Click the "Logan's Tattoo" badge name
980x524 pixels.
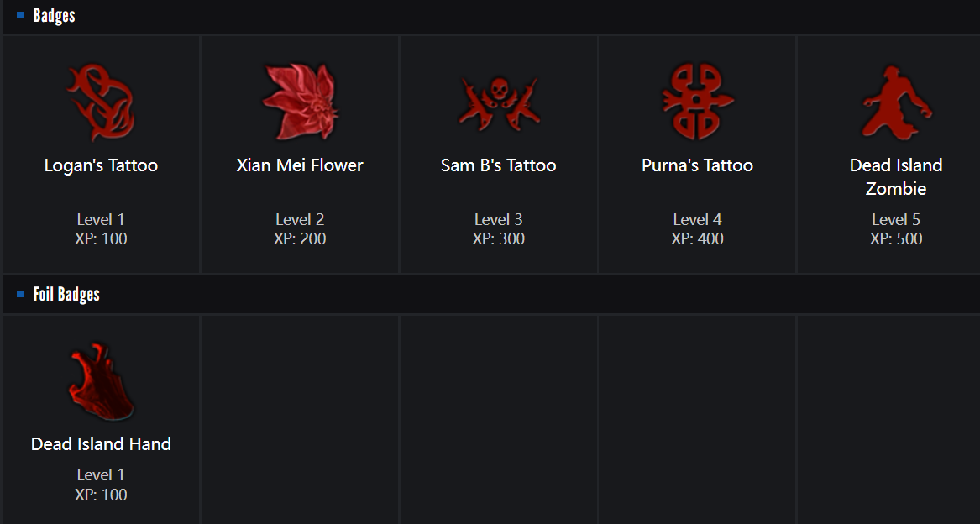point(101,165)
